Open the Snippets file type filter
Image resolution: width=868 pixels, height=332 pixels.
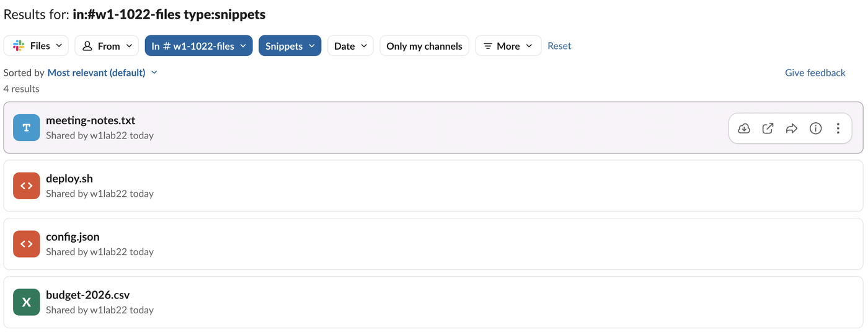point(290,46)
